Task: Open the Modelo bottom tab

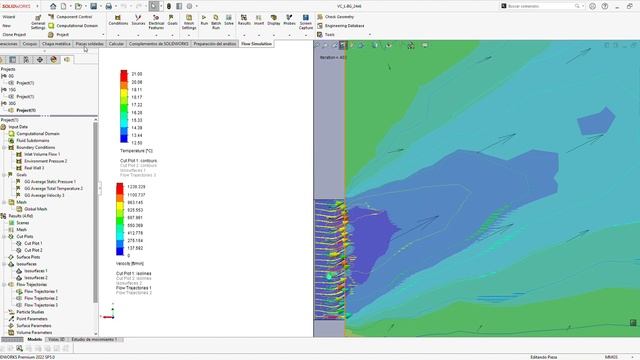Action: click(35, 340)
